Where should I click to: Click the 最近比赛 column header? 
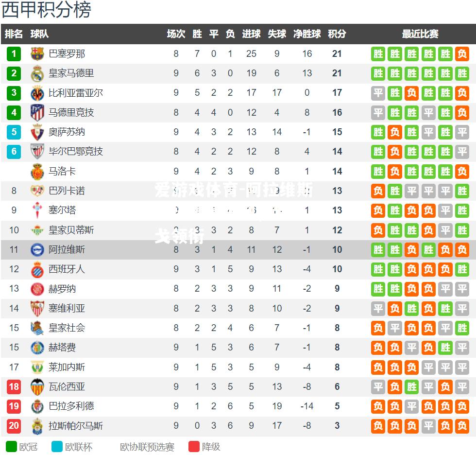tap(420, 34)
